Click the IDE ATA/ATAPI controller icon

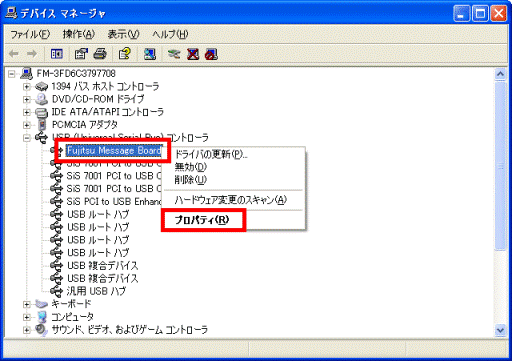41,112
